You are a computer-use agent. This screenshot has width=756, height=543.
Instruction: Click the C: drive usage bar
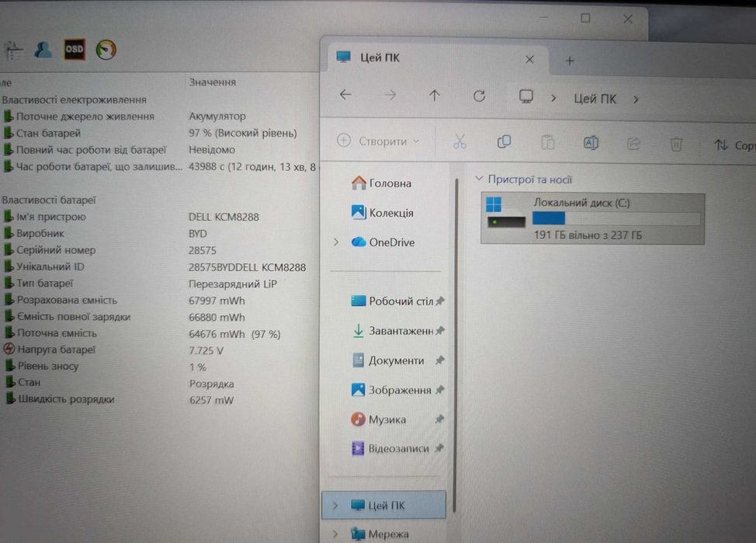click(616, 218)
